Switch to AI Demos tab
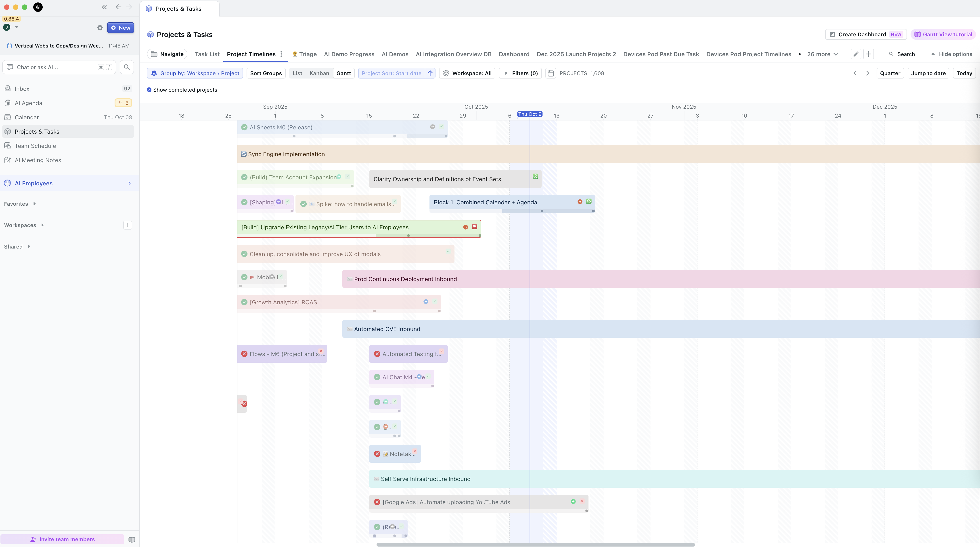The height and width of the screenshot is (547, 980). point(395,54)
